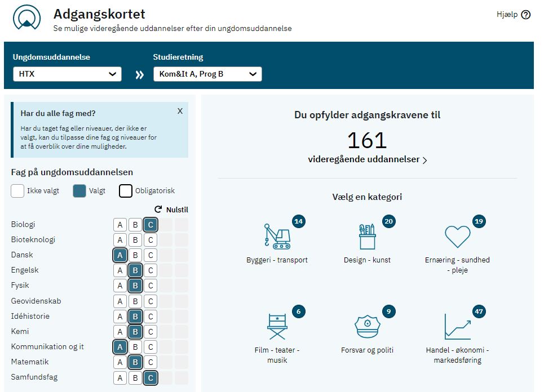Open the Film - teater director chair icon

pos(277,327)
